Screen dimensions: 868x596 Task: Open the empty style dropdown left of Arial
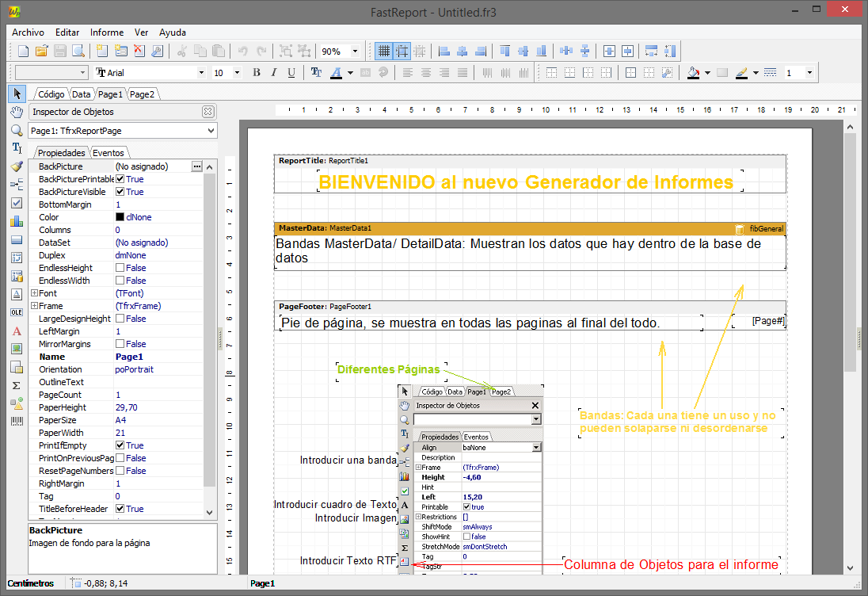point(82,73)
